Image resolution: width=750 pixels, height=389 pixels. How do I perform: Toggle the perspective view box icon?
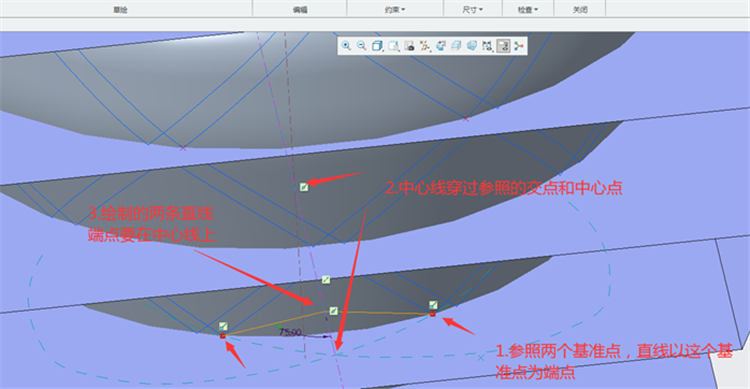point(472,46)
